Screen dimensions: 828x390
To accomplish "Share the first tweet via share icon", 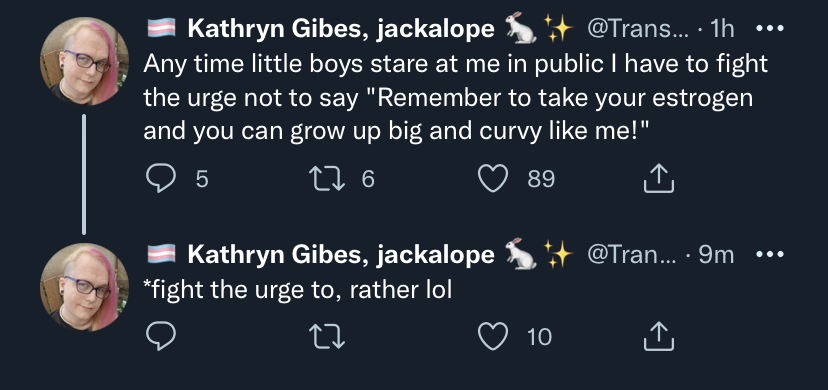I will click(x=659, y=178).
